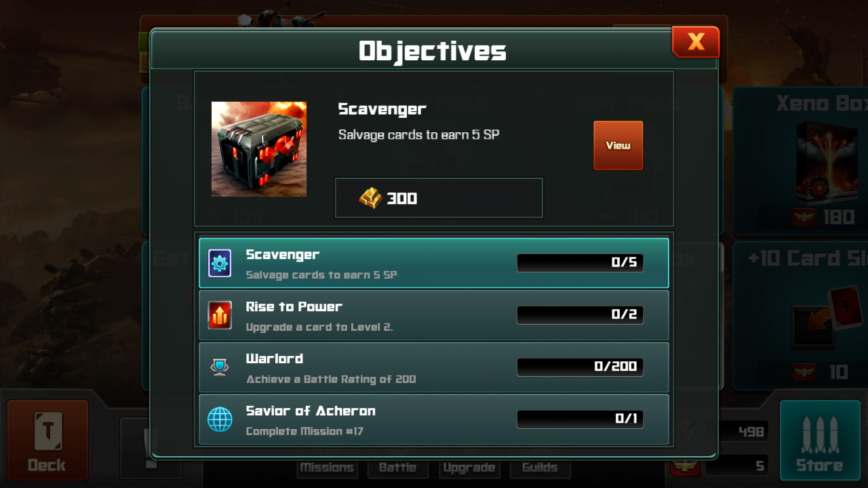Viewport: 868px width, 488px height.
Task: Click the gold bars reward icon
Action: pos(370,198)
